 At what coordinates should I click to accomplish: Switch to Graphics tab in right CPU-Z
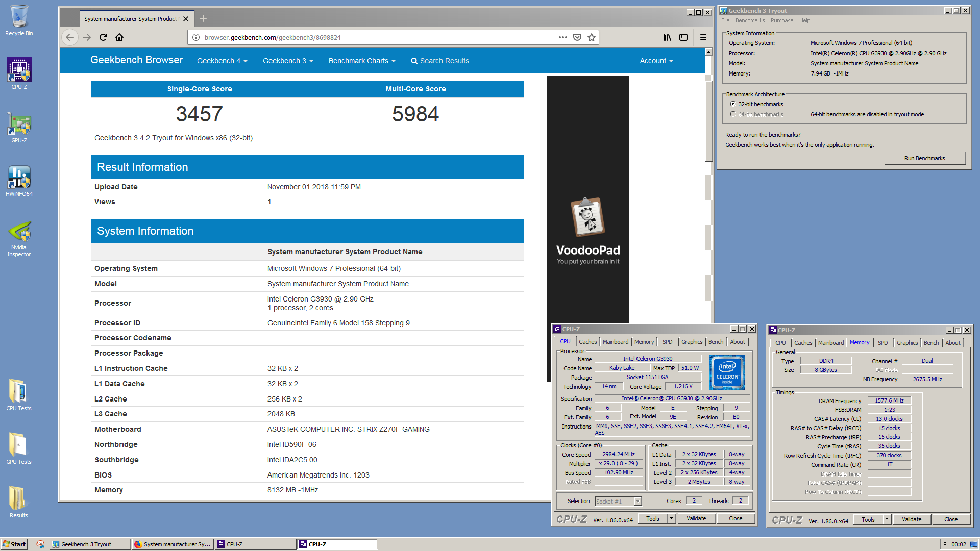tap(907, 343)
